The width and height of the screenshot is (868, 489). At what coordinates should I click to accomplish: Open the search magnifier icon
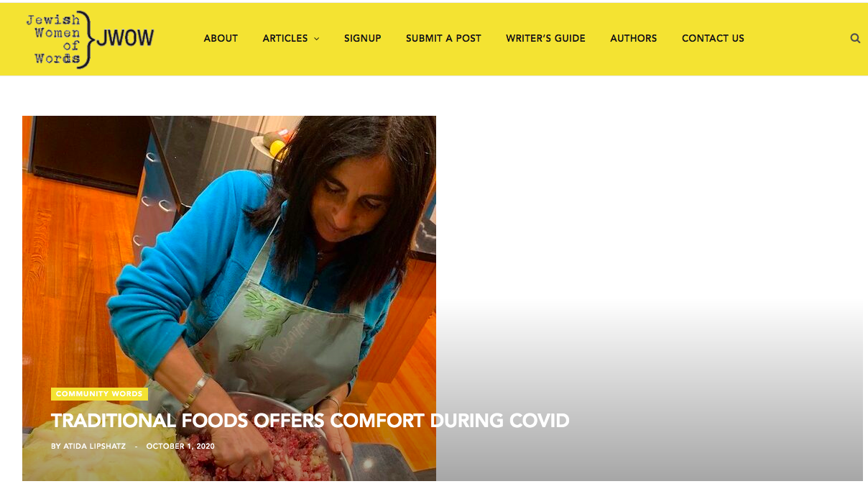click(855, 38)
